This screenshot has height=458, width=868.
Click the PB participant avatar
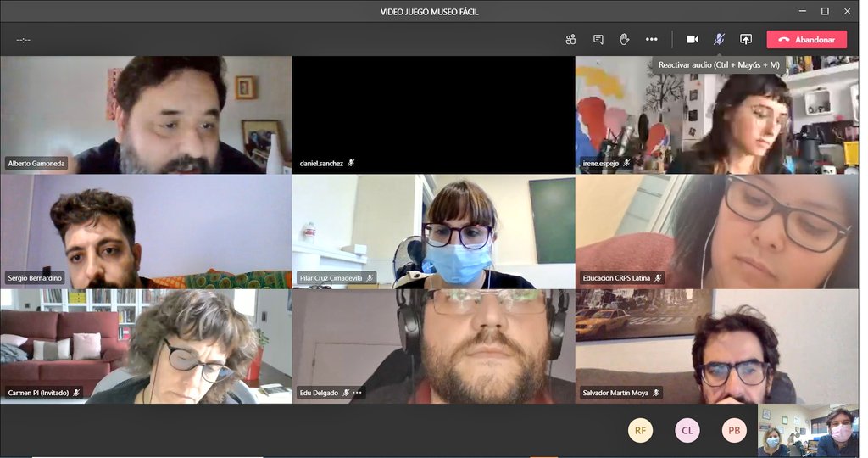click(734, 430)
